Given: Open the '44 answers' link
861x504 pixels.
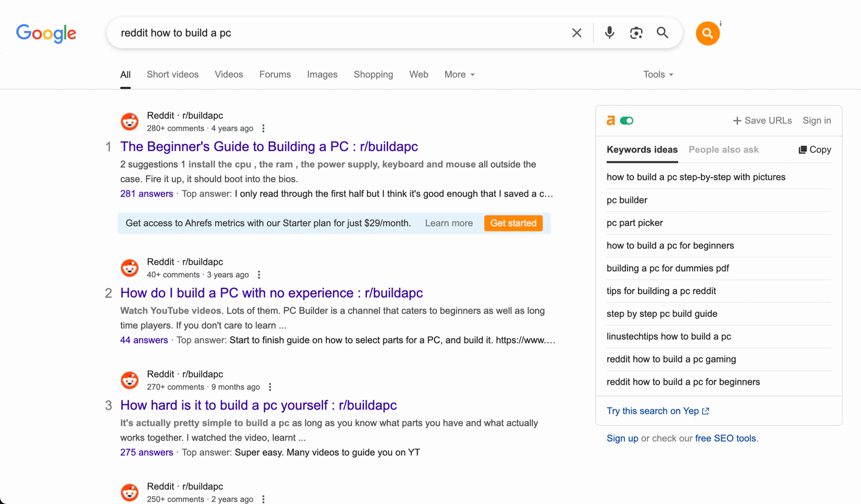Looking at the screenshot, I should (x=144, y=340).
